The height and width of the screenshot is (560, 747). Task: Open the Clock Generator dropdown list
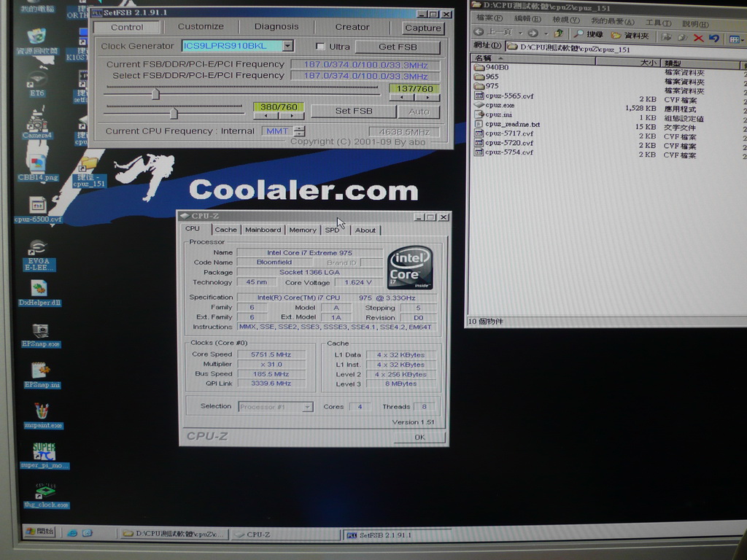click(287, 46)
